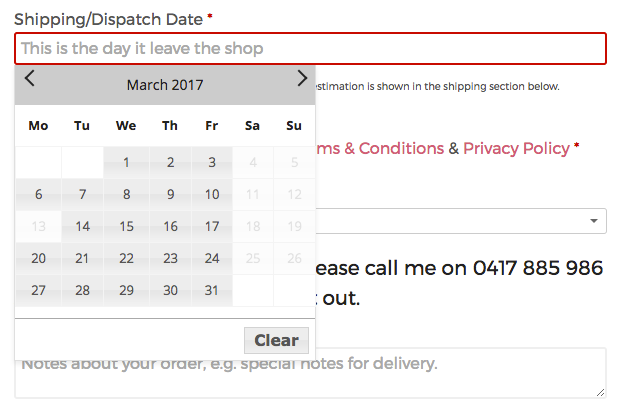Go to previous month in calendar

pos(30,79)
